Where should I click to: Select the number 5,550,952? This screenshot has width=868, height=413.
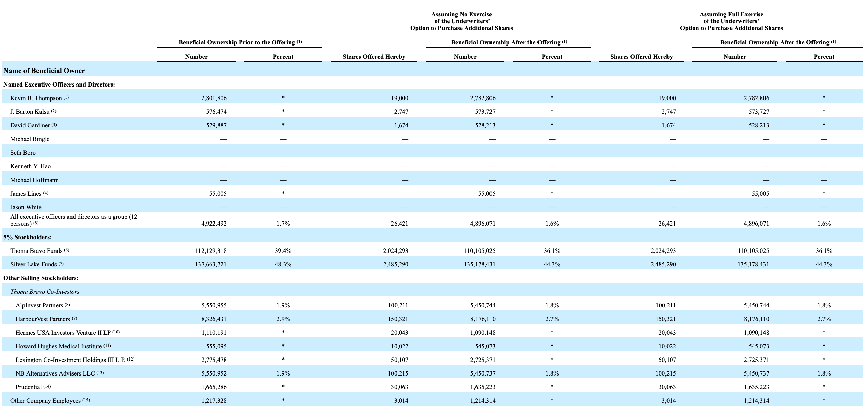214,373
